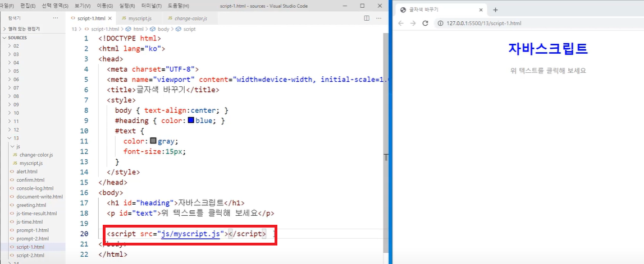Image resolution: width=644 pixels, height=264 pixels.
Task: Click the script breadcrumb segment
Action: tap(189, 29)
